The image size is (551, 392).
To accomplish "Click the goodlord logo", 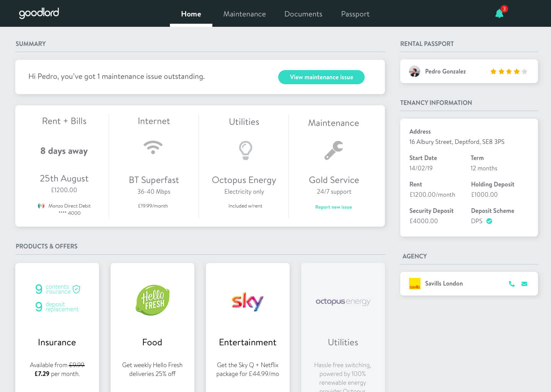I will 39,13.
